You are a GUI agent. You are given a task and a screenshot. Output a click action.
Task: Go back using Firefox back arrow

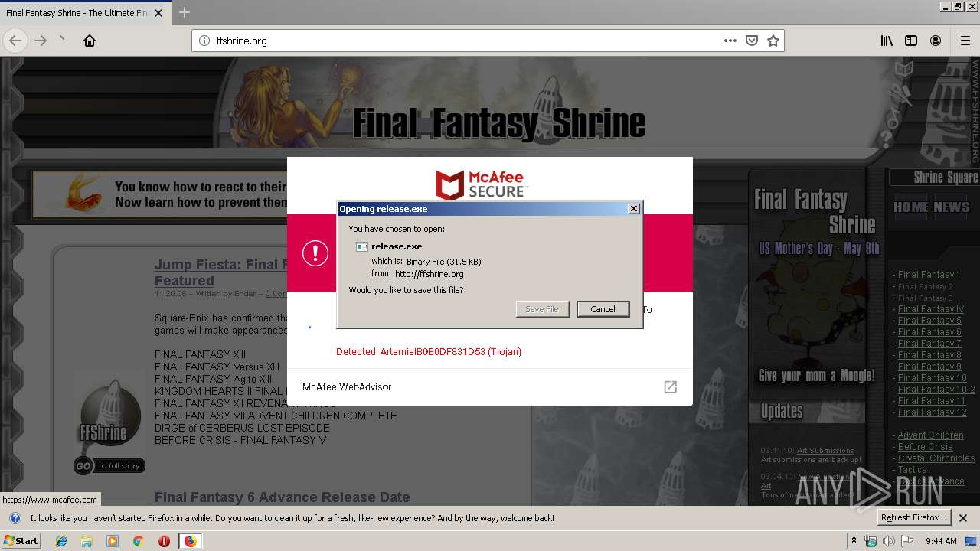coord(15,41)
